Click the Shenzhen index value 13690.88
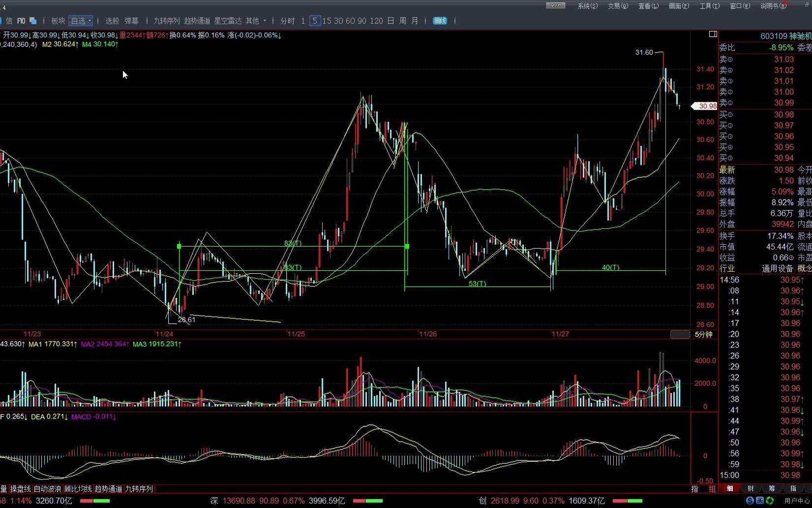 click(x=239, y=501)
